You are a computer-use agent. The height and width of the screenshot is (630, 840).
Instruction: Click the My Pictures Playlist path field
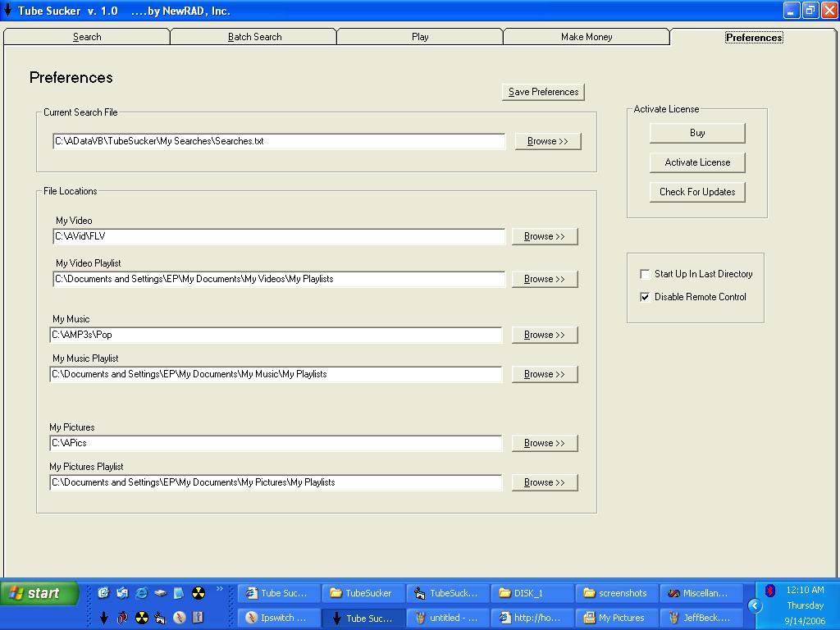point(276,482)
